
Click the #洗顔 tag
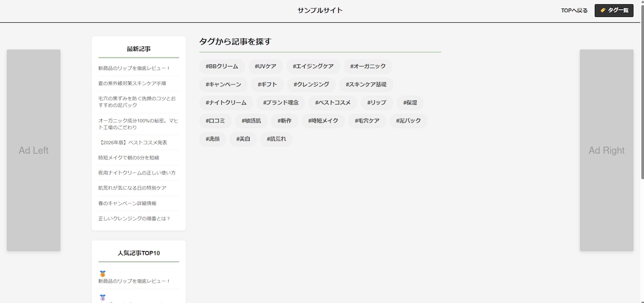pos(213,139)
